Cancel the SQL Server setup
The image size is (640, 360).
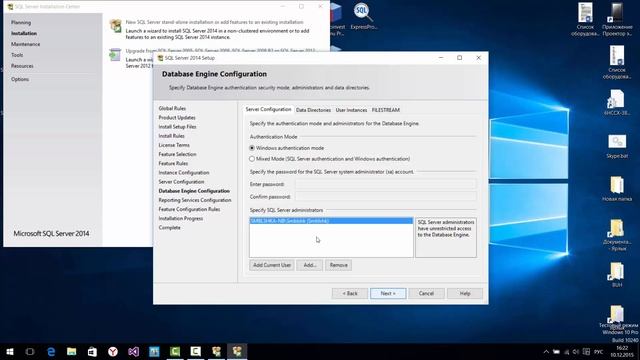tap(426, 293)
